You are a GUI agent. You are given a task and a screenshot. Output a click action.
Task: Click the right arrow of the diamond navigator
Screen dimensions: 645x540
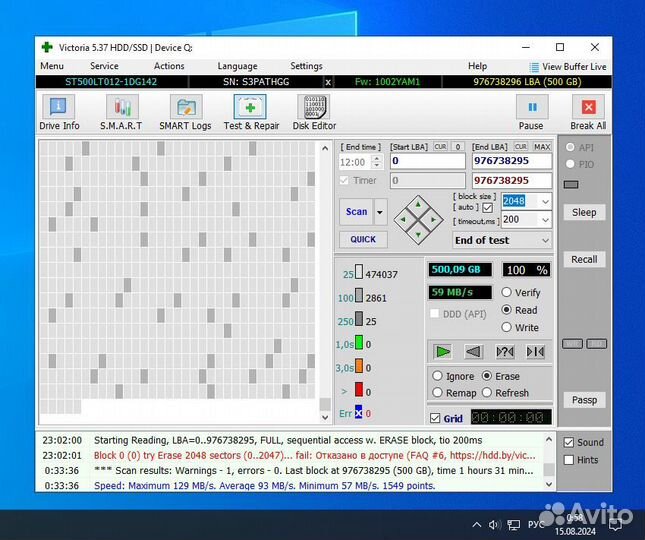coord(433,220)
